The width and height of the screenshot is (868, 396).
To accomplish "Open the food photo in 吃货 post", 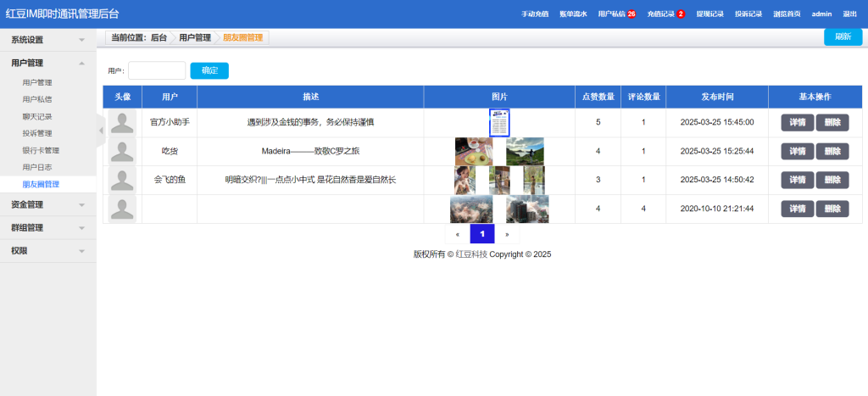I will click(x=473, y=151).
